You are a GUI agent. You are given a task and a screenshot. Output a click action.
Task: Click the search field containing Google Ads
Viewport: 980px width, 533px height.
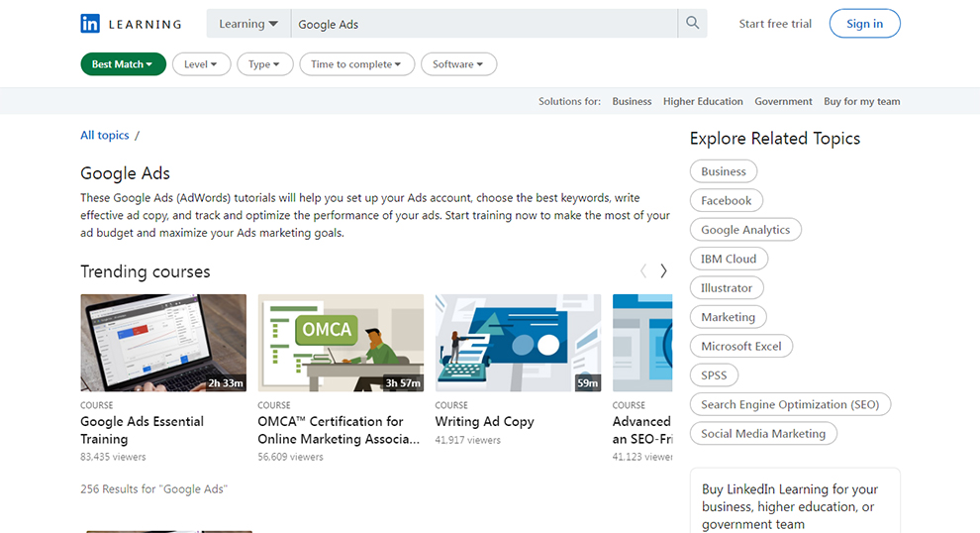pos(484,24)
